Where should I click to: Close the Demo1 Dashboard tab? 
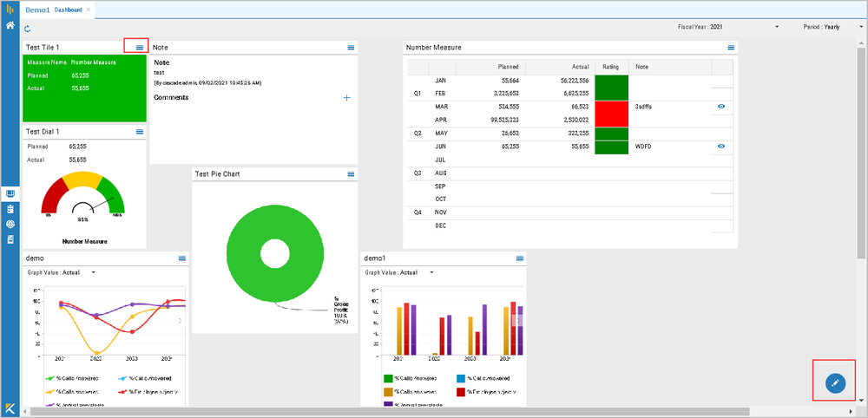88,9
